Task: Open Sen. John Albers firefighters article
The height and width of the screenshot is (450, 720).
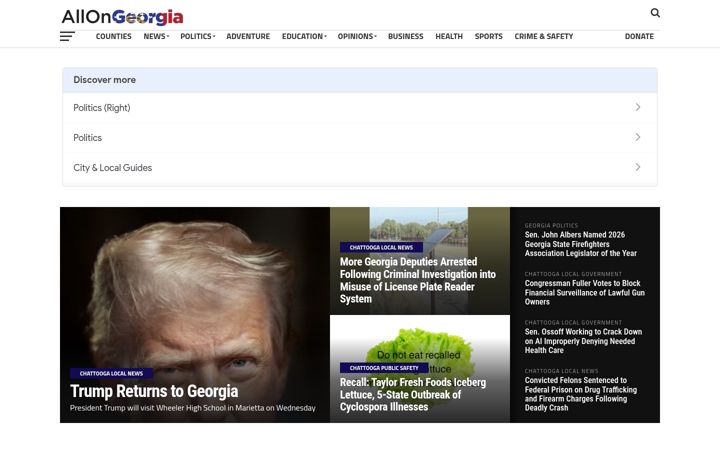Action: tap(581, 244)
